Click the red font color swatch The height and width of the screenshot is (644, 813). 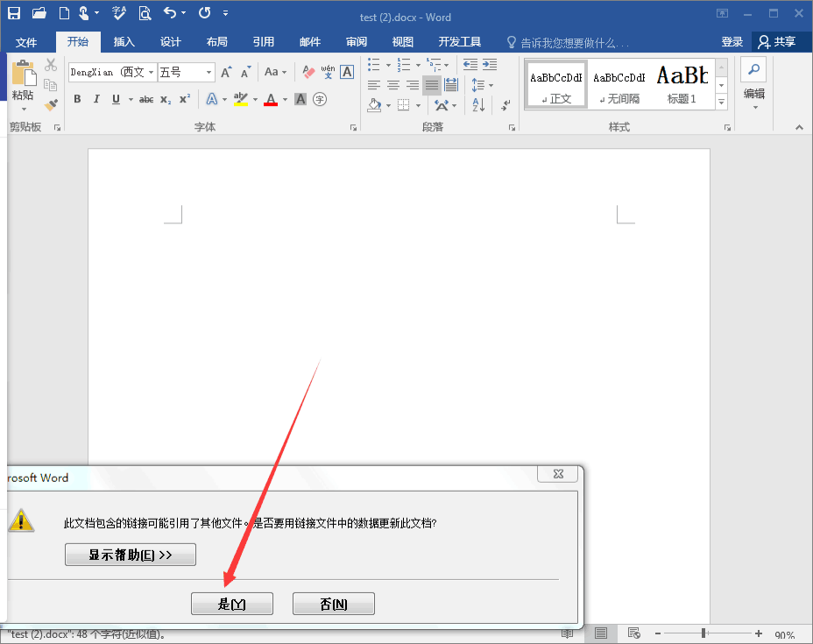(x=271, y=100)
